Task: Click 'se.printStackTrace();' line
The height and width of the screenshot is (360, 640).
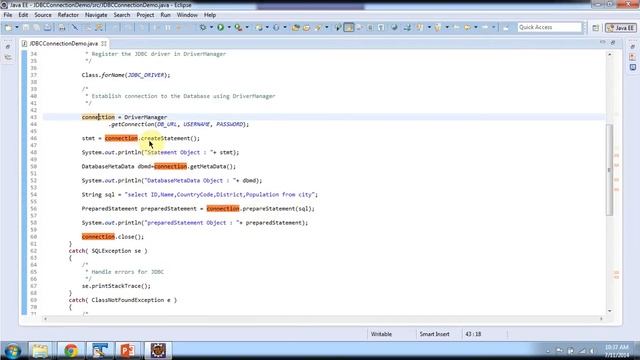Action: coord(116,286)
